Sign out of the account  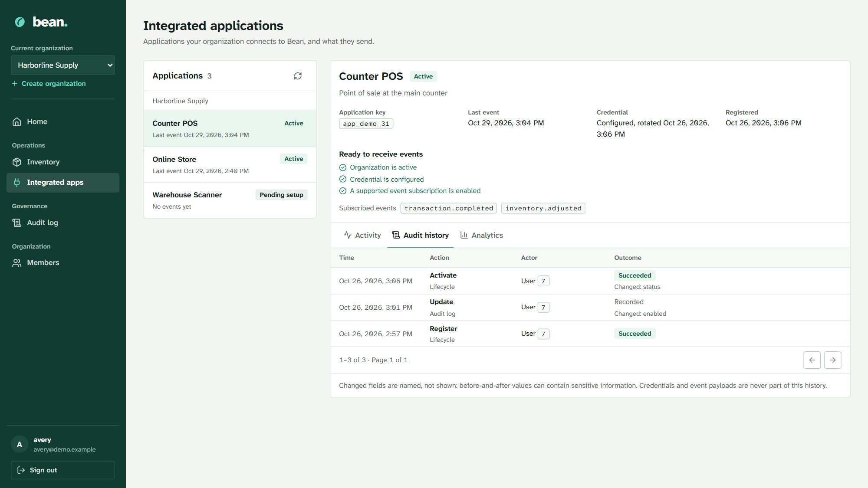63,470
